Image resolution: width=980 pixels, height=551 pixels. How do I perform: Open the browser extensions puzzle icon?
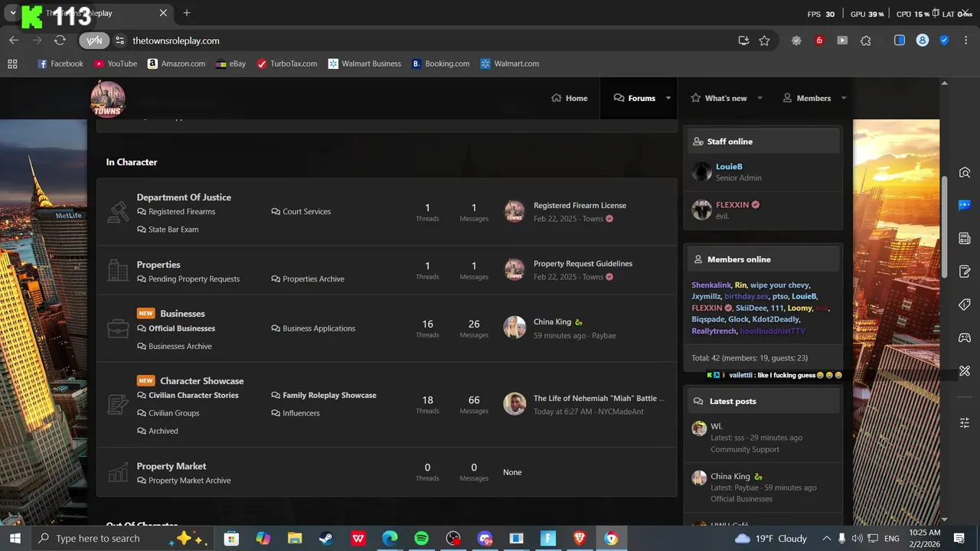point(866,41)
